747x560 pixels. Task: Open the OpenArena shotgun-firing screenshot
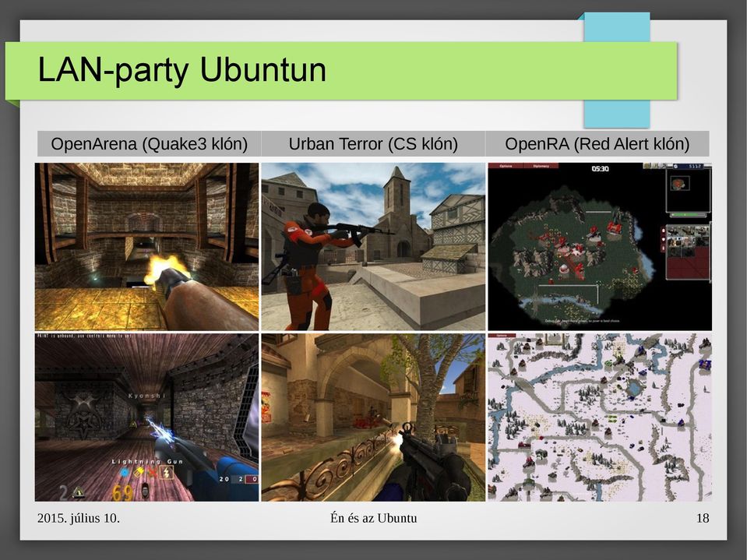146,247
